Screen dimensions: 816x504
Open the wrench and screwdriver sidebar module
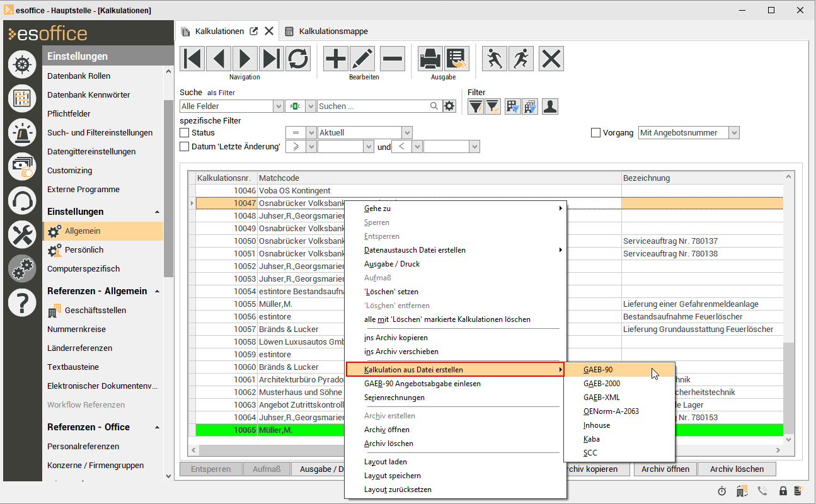pyautogui.click(x=23, y=235)
